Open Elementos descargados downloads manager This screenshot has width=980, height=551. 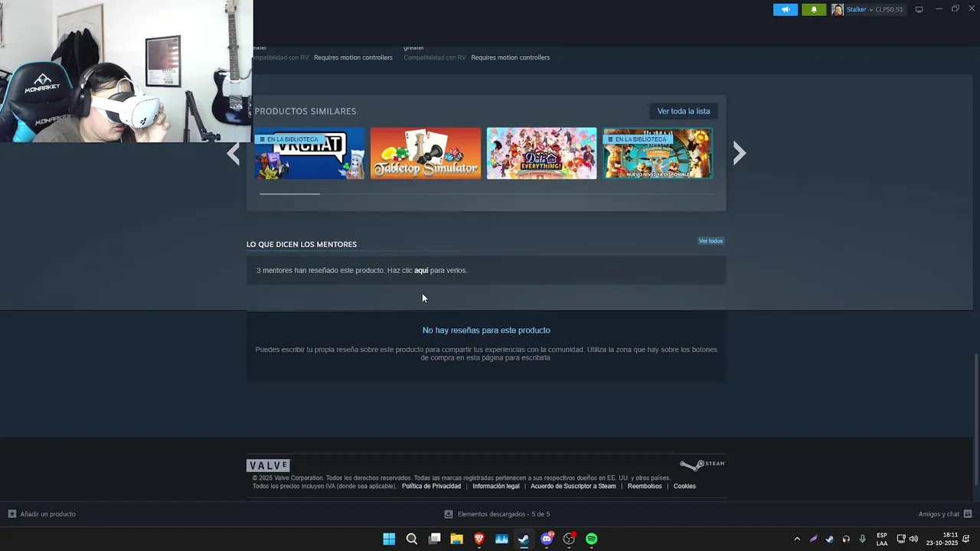(504, 514)
